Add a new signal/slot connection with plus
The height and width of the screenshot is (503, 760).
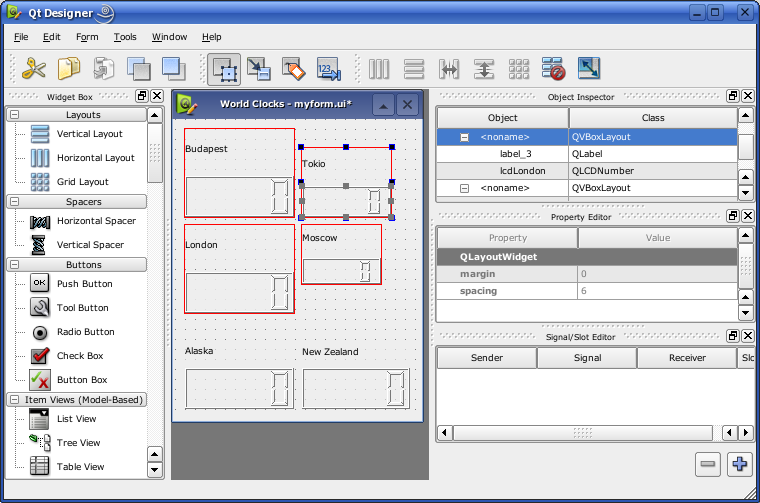740,465
